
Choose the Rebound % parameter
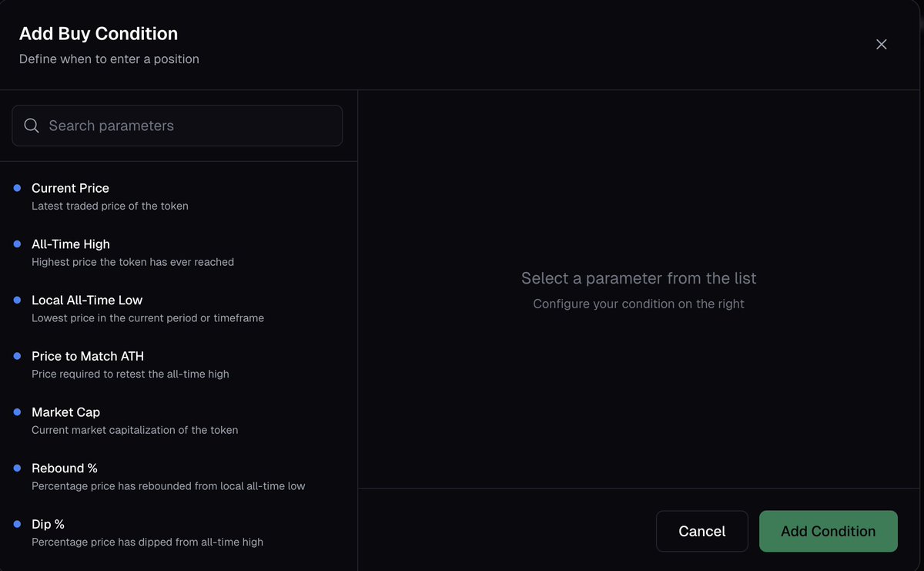pyautogui.click(x=179, y=477)
